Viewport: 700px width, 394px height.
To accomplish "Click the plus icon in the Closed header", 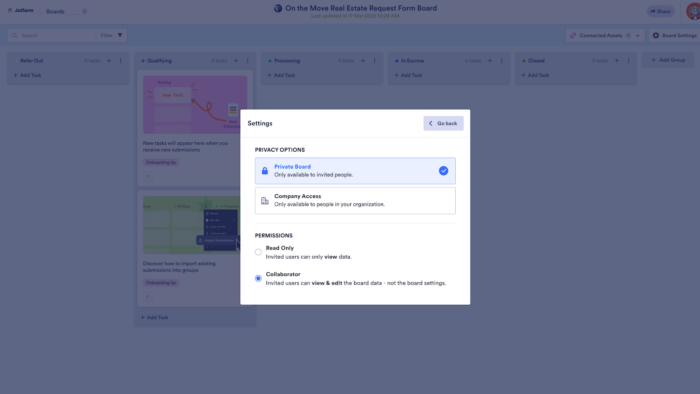I will (x=617, y=61).
